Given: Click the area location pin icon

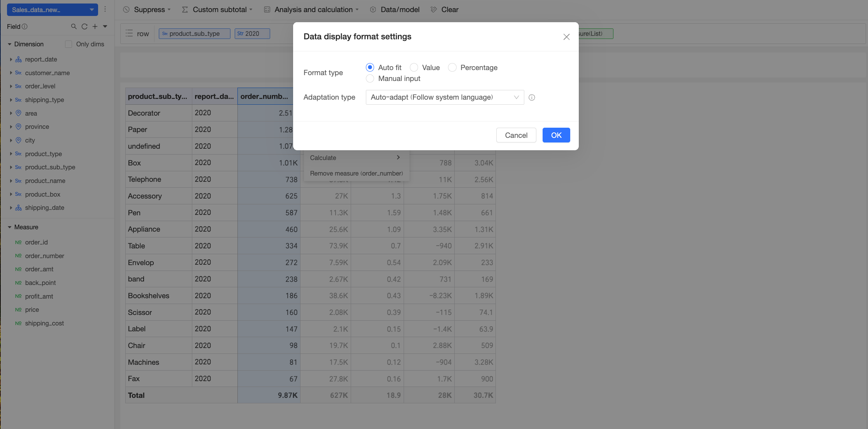Looking at the screenshot, I should (x=18, y=113).
